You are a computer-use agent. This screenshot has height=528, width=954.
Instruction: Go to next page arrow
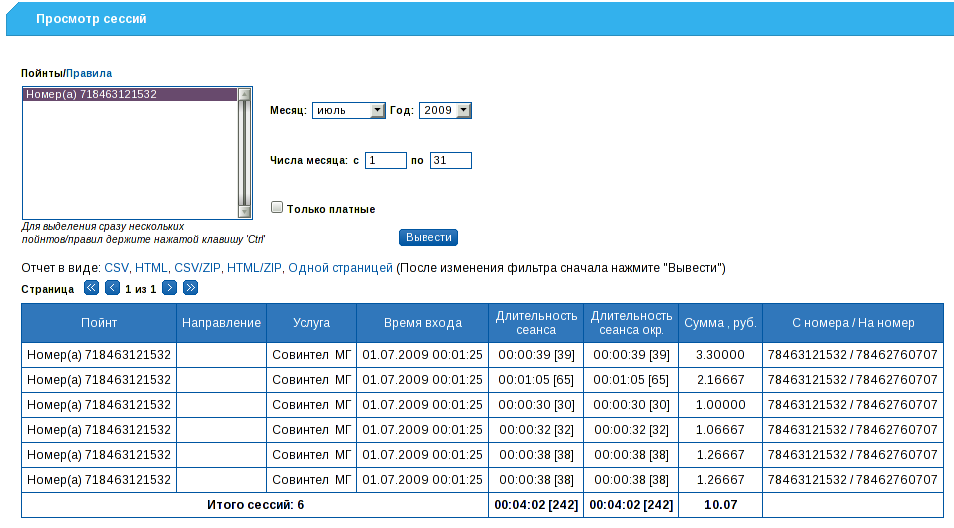click(x=169, y=288)
